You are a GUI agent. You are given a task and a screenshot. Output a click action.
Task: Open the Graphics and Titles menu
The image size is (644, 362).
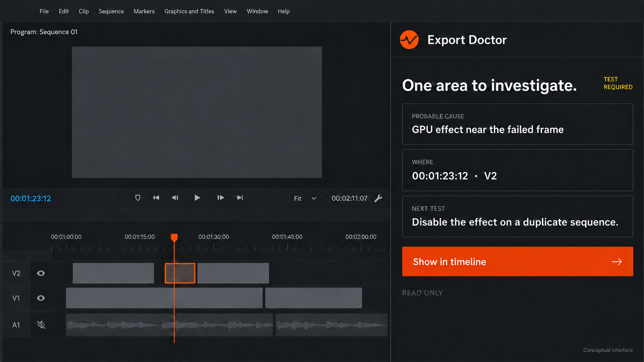point(189,11)
